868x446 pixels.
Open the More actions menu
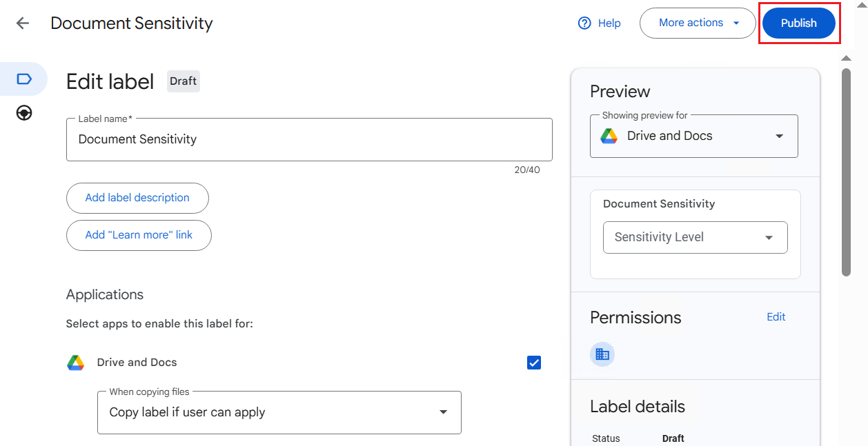tap(690, 23)
